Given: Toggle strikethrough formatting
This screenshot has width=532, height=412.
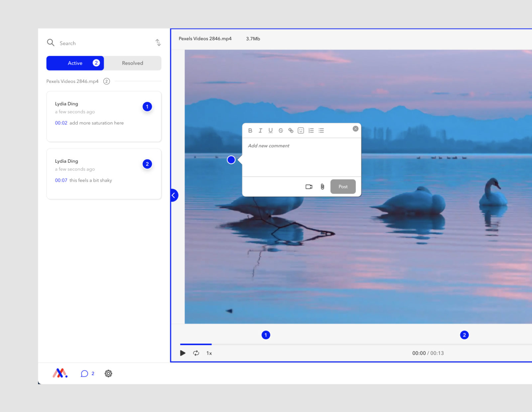Looking at the screenshot, I should click(281, 130).
